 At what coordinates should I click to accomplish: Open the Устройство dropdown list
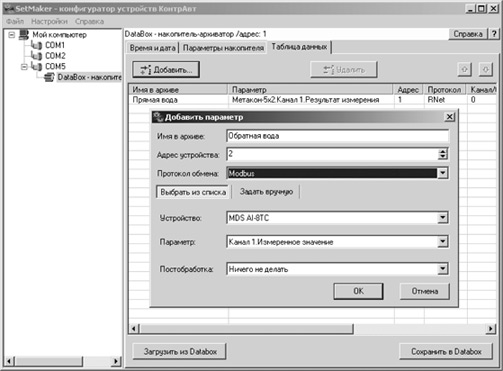pos(442,218)
